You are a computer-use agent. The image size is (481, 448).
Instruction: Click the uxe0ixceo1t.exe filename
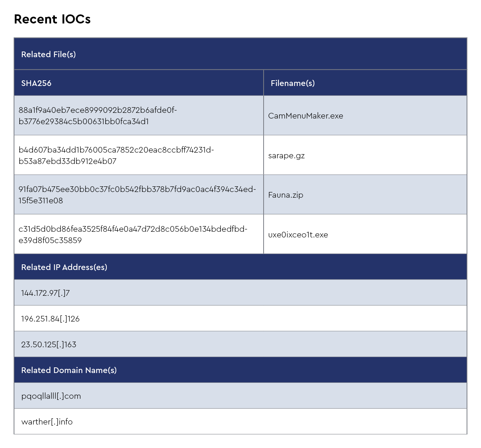298,235
